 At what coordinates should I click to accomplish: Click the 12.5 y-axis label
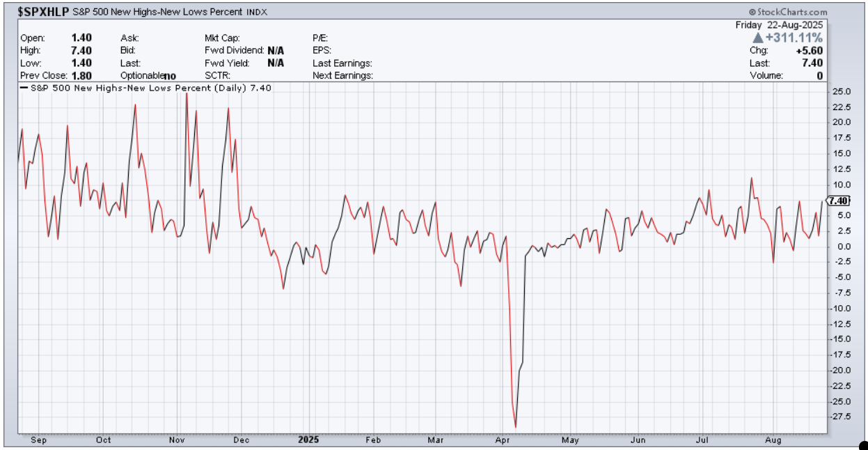coord(841,169)
